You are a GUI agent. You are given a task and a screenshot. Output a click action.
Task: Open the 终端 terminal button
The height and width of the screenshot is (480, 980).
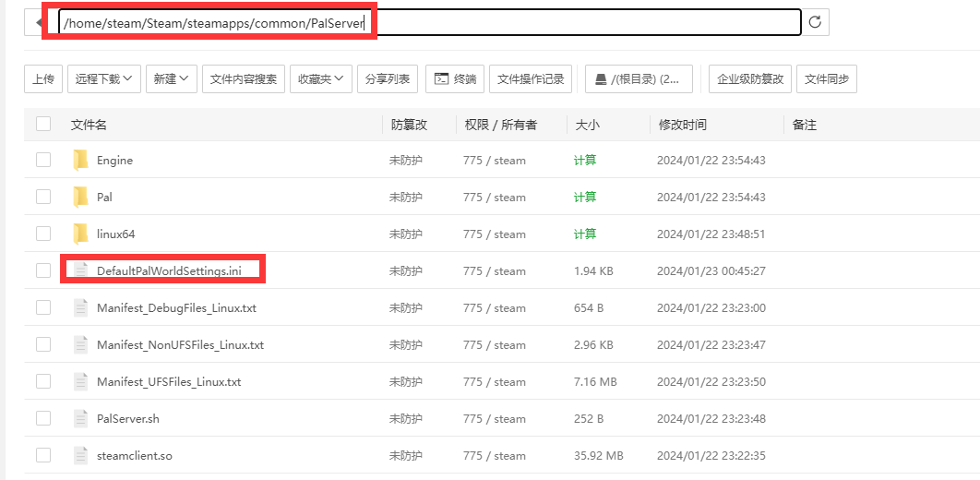455,78
